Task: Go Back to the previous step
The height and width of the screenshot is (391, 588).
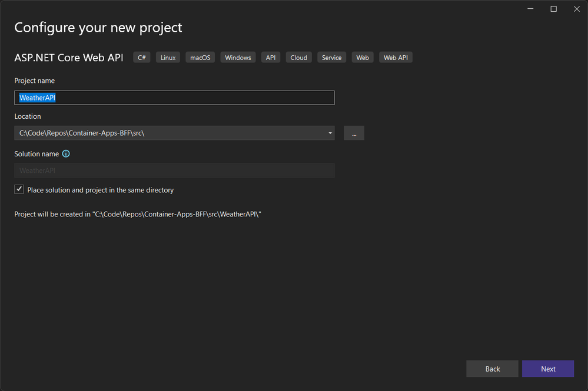Action: point(493,369)
